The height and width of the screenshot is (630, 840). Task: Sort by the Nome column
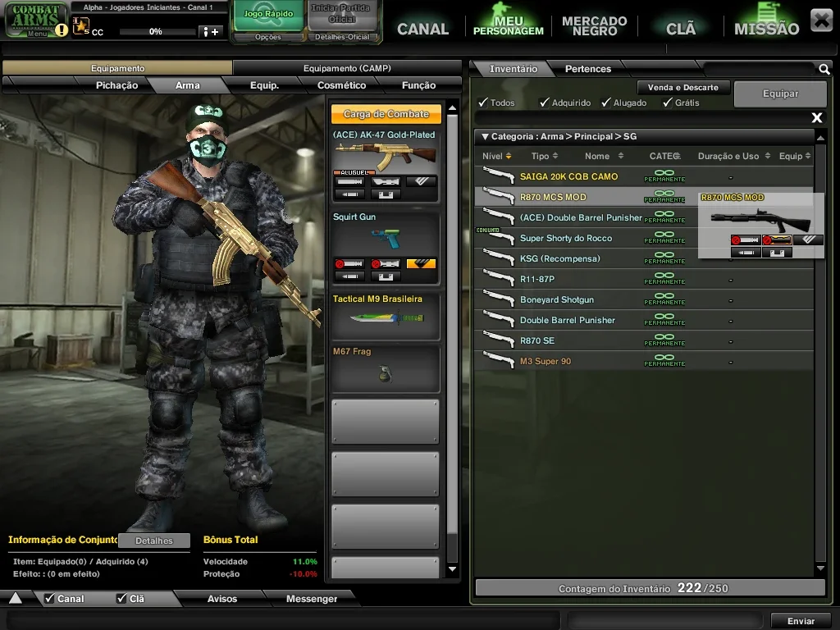click(x=604, y=156)
